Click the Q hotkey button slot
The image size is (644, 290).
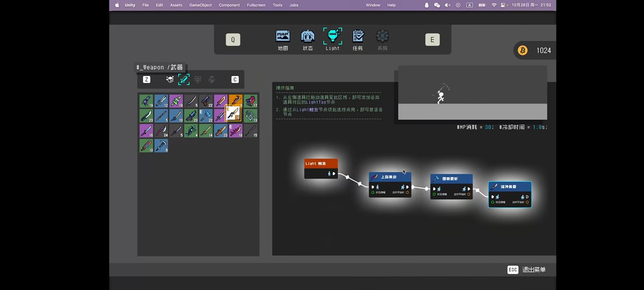click(233, 39)
